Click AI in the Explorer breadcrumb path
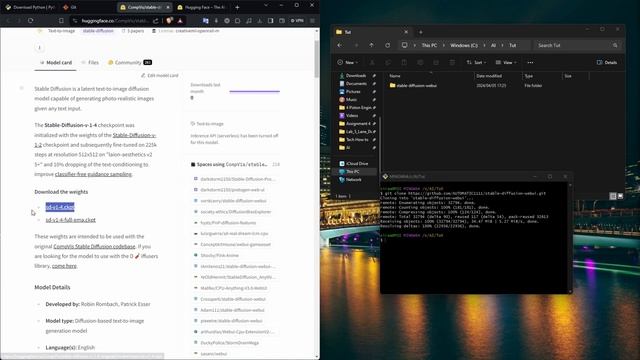Image resolution: width=640 pixels, height=360 pixels. (493, 46)
